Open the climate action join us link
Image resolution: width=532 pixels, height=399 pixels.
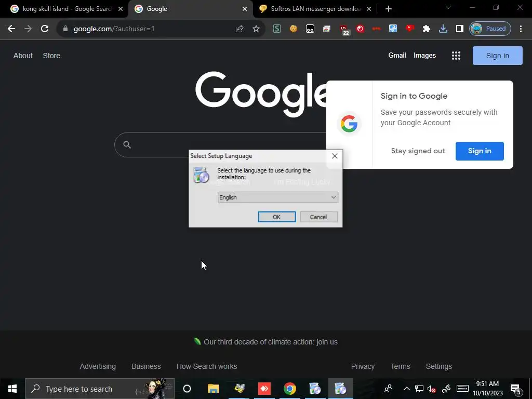(270, 342)
